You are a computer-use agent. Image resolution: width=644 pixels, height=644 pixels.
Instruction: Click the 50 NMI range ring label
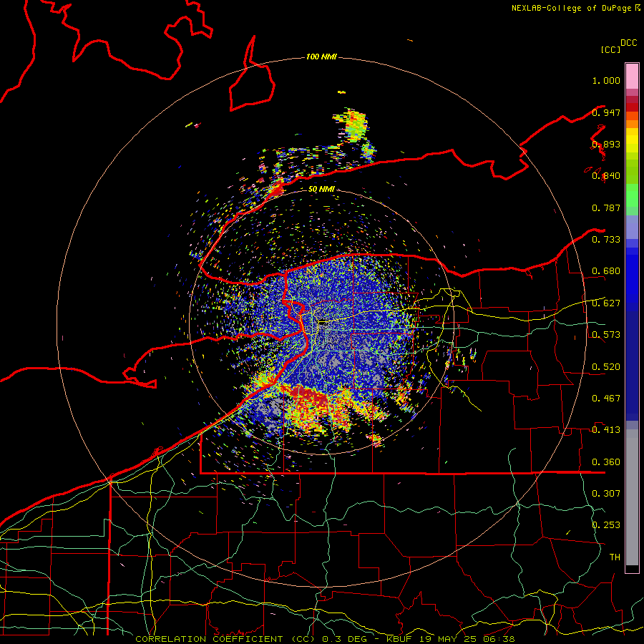(321, 190)
